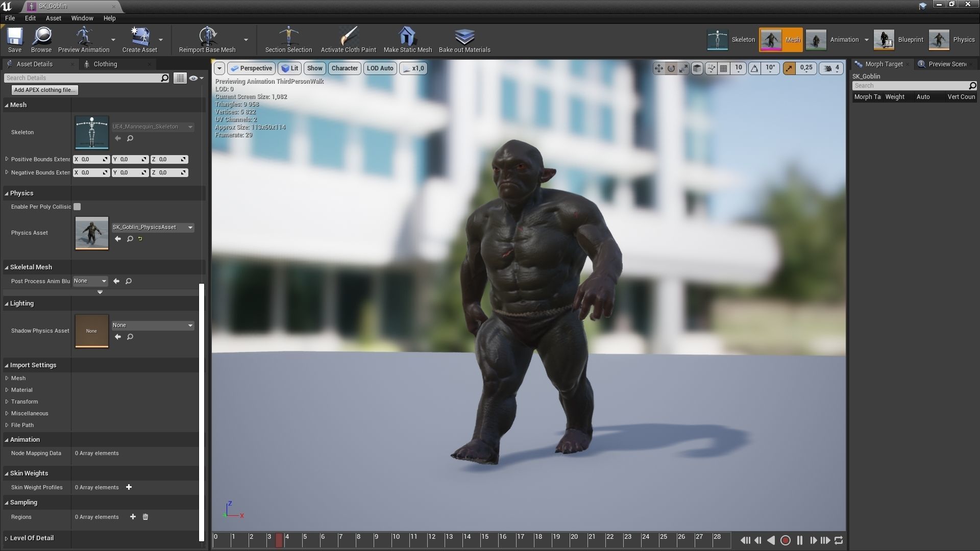This screenshot has width=980, height=551.
Task: Browse to Skeleton asset with magnifier icon
Action: point(130,138)
